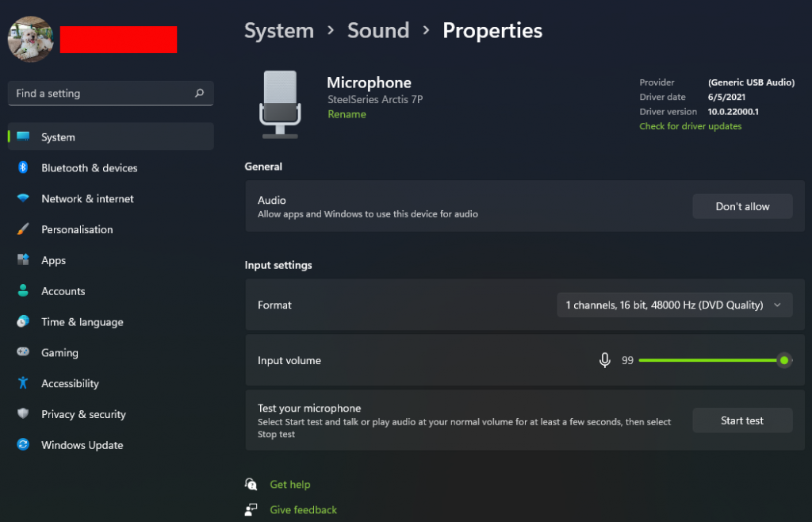
Task: Click the Privacy & security shield icon
Action: point(23,414)
